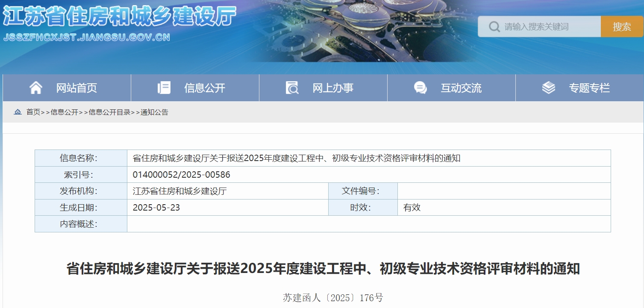
Task: Select the 互动交流 menu item
Action: point(461,88)
